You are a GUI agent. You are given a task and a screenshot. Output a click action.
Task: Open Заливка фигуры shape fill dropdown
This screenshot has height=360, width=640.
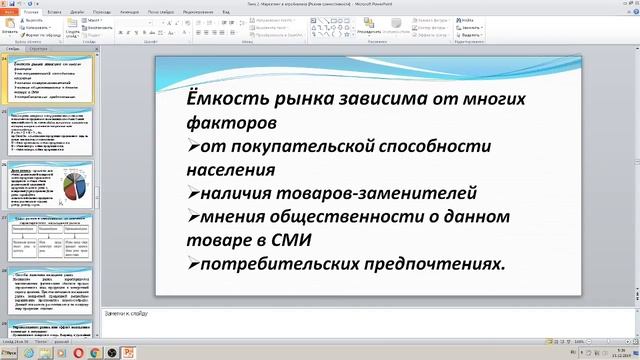coord(431,20)
